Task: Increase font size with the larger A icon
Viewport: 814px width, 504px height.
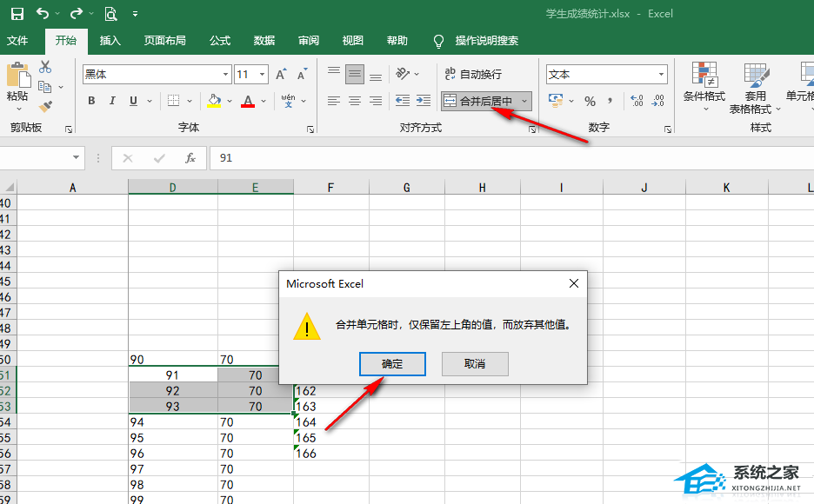Action: (281, 75)
